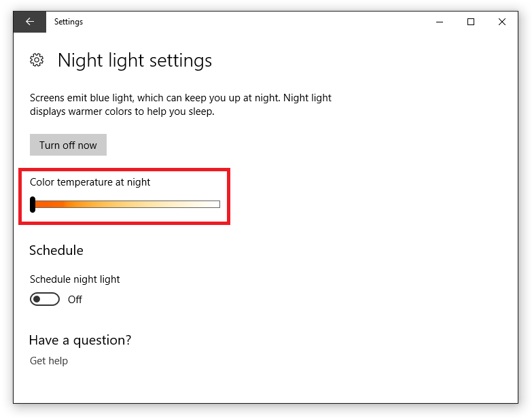Click the Schedule section heading
The height and width of the screenshot is (418, 532).
(56, 250)
